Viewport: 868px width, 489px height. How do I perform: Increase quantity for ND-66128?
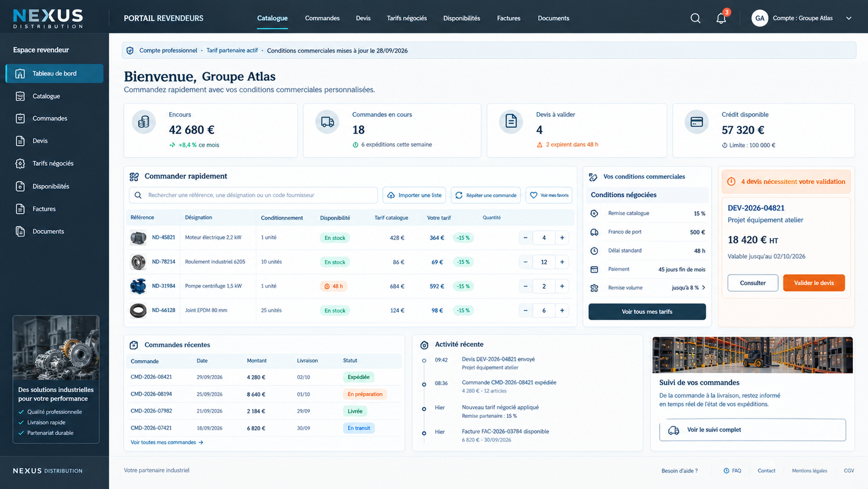(x=562, y=311)
